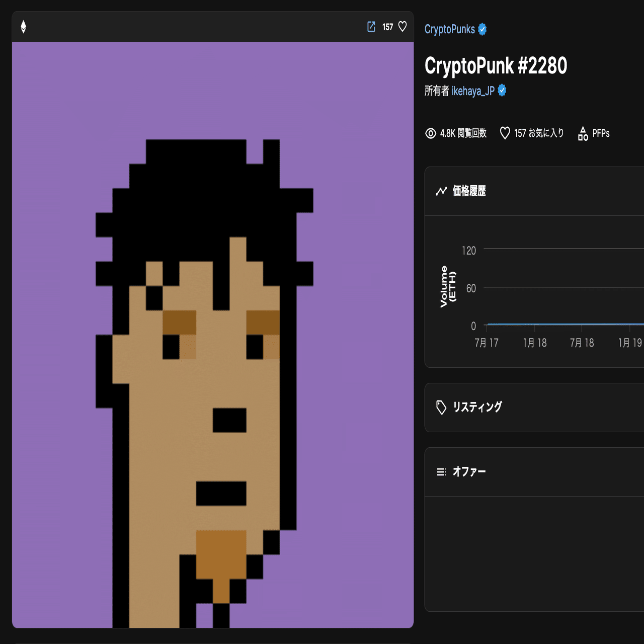The image size is (644, 644).
Task: Click the 60 value on chart axis
Action: (471, 288)
